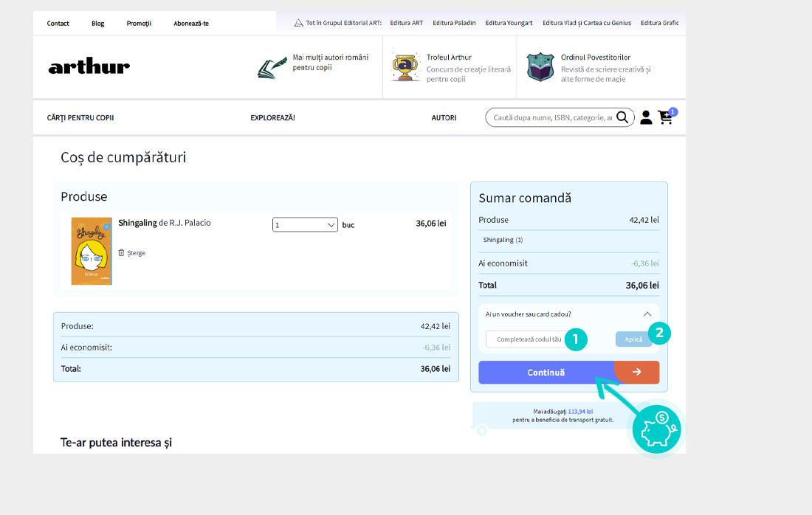The height and width of the screenshot is (515, 812).
Task: Click the arthur logo
Action: pos(89,67)
